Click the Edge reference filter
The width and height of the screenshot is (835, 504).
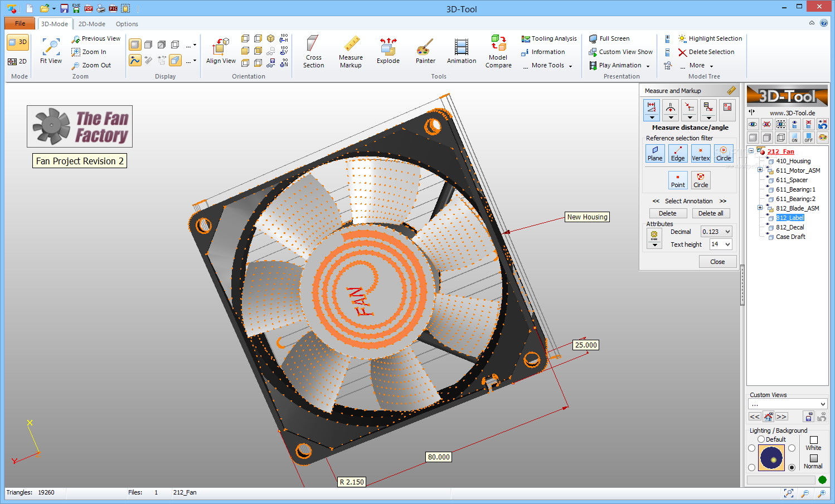tap(678, 154)
